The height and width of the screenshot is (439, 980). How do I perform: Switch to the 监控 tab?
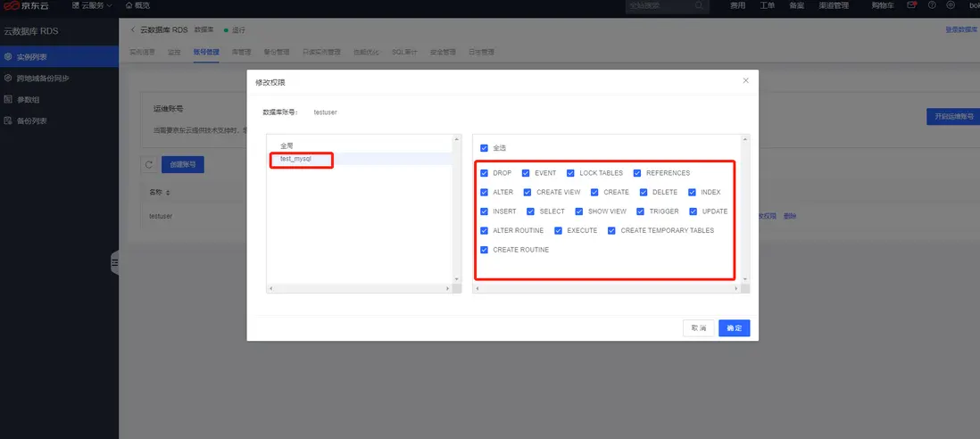click(174, 53)
